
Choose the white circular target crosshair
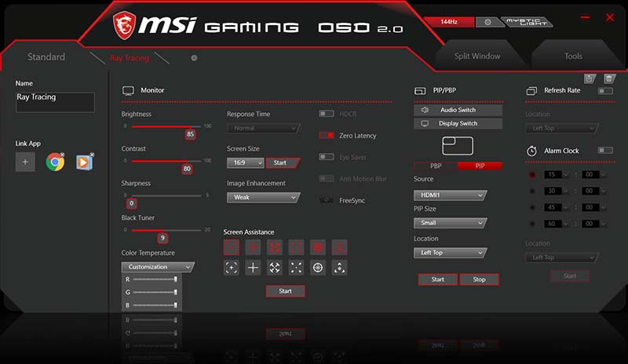pos(318,268)
